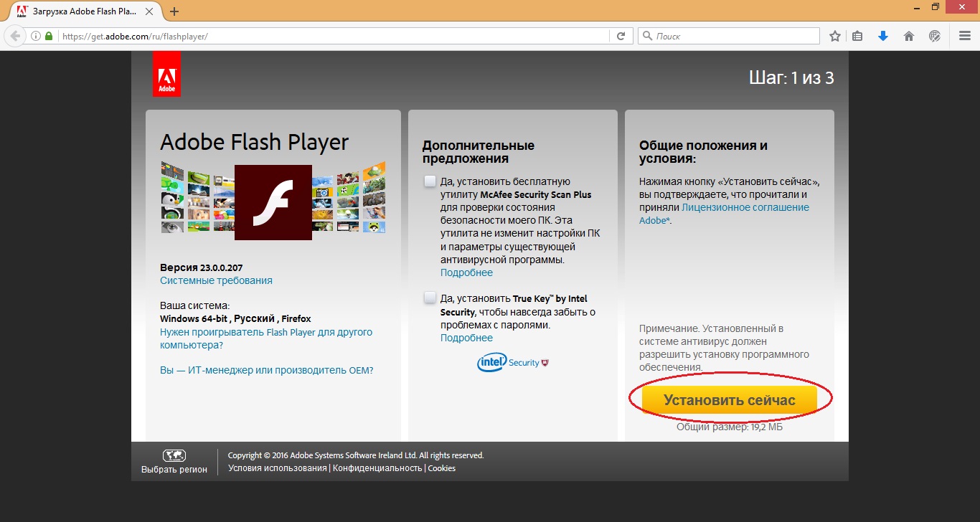Screen dimensions: 980x522
Task: Click the Установить сейчас button
Action: point(730,400)
